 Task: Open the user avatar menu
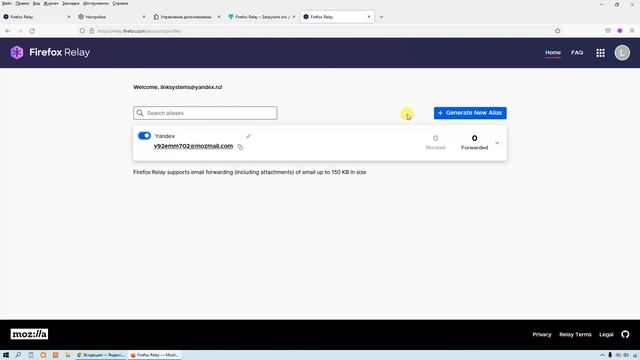pyautogui.click(x=622, y=53)
